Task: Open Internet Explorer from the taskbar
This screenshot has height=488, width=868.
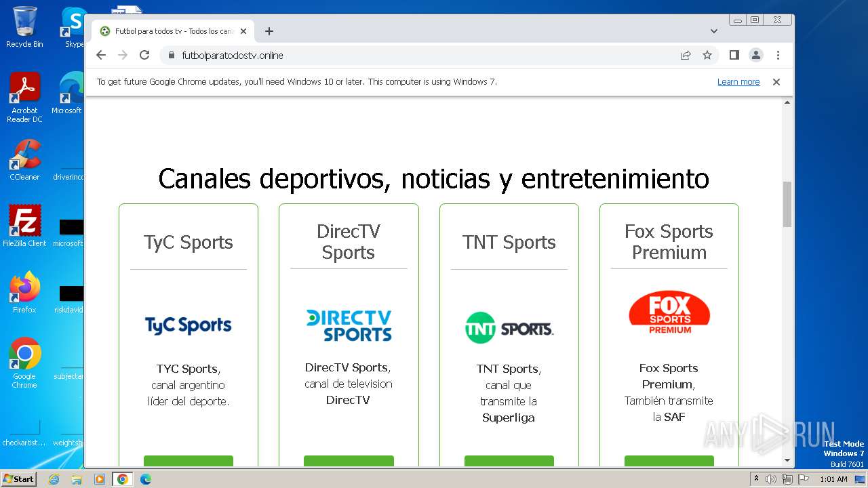Action: click(x=54, y=479)
